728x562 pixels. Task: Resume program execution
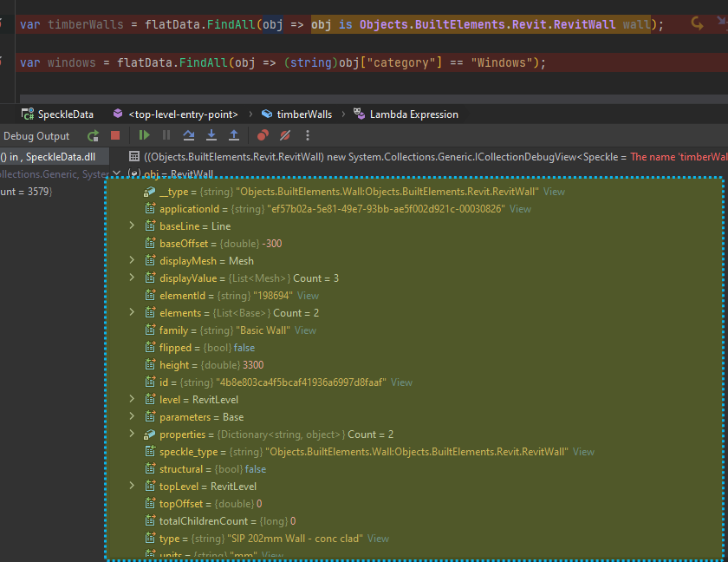(x=144, y=136)
